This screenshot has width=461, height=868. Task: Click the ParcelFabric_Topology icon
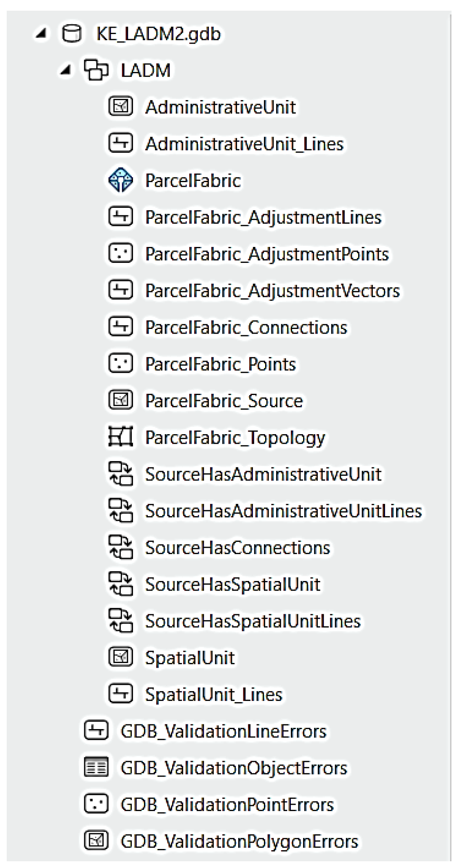point(121,437)
